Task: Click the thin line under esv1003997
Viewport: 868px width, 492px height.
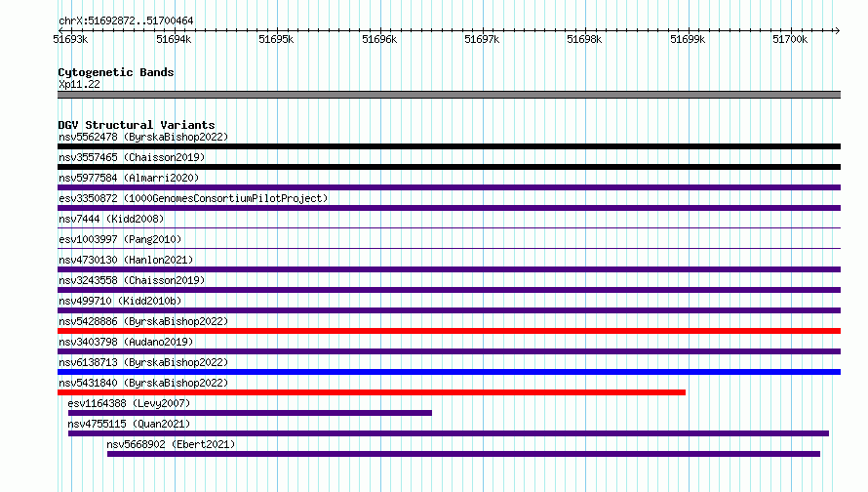Action: [x=449, y=248]
